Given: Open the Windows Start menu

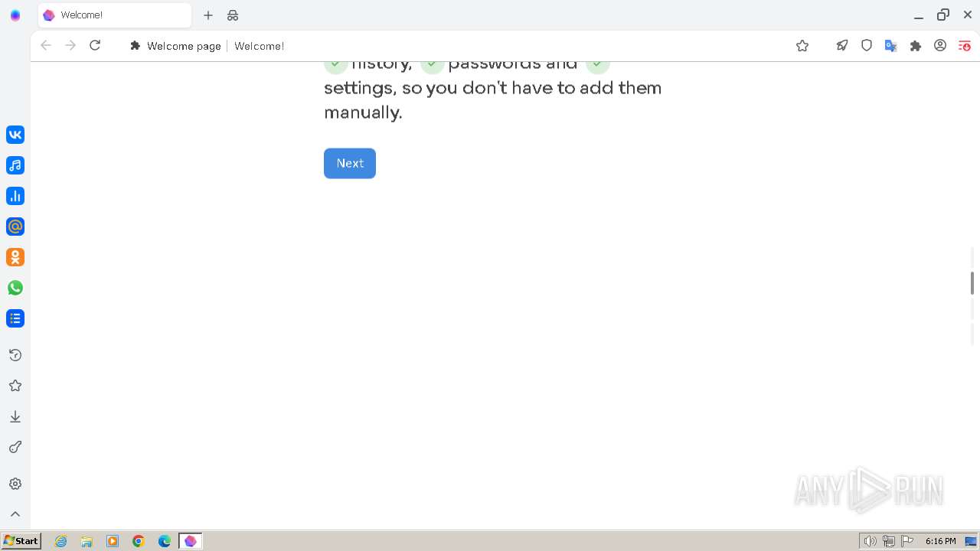Looking at the screenshot, I should (21, 541).
